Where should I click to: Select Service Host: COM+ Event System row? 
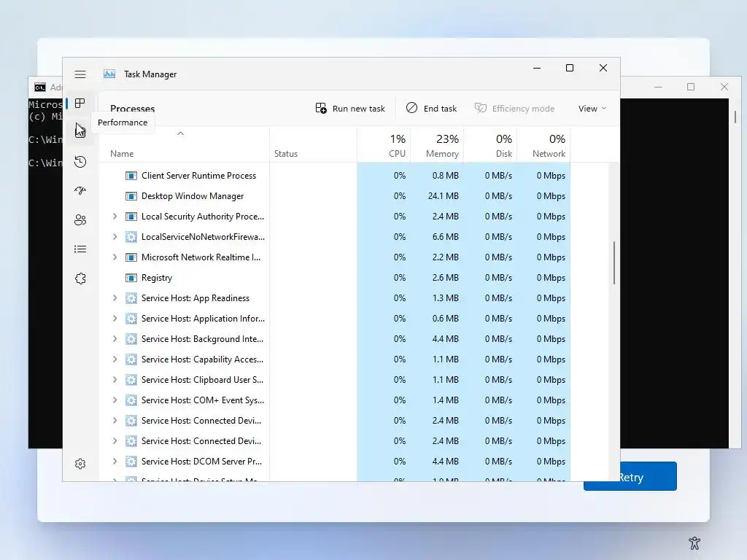334,400
